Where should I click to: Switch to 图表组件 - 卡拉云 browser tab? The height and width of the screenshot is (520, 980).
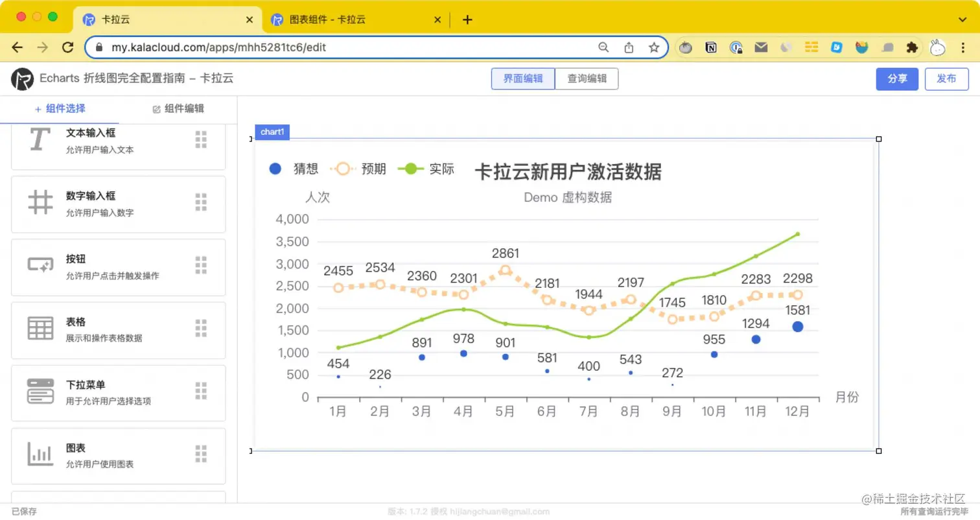356,20
